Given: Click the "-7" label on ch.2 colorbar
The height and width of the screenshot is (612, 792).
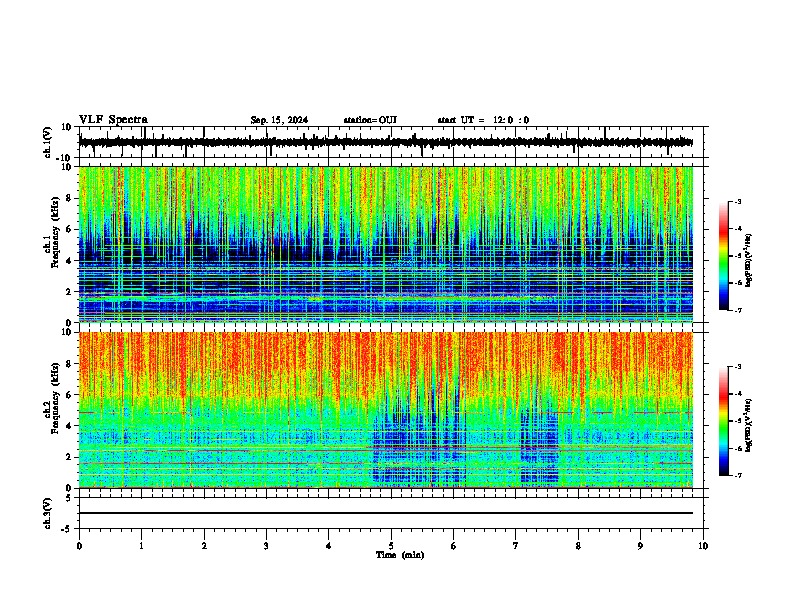Looking at the screenshot, I should click(x=738, y=475).
